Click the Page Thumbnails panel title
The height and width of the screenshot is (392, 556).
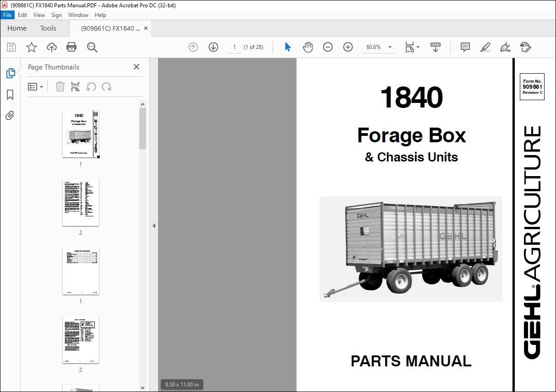point(54,67)
